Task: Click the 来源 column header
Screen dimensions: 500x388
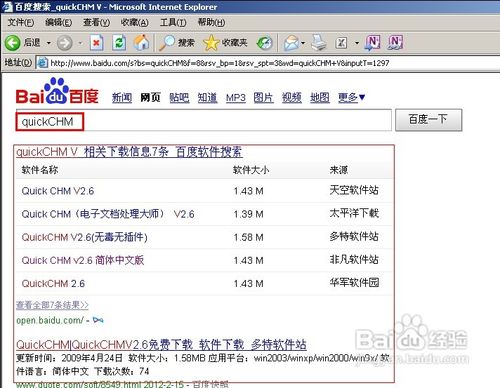Action: [x=339, y=170]
